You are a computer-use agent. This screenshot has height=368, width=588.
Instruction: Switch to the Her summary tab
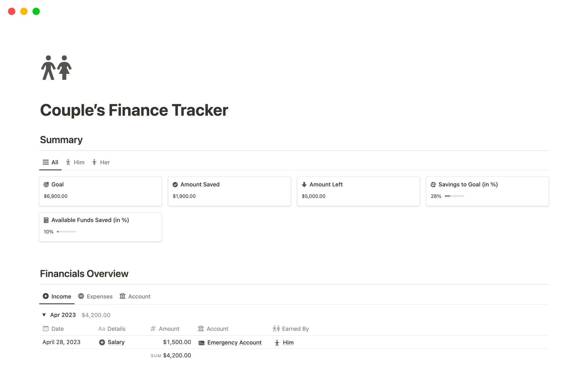pyautogui.click(x=101, y=162)
